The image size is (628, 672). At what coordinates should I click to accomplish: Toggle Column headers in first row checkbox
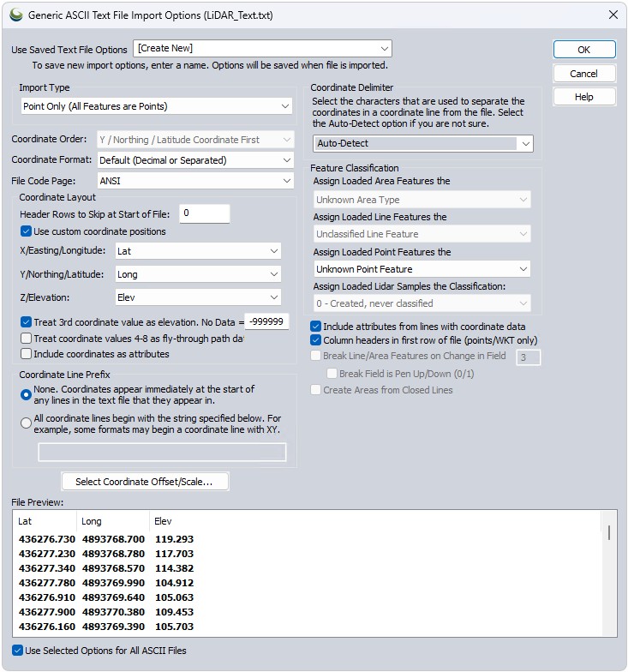(x=315, y=340)
